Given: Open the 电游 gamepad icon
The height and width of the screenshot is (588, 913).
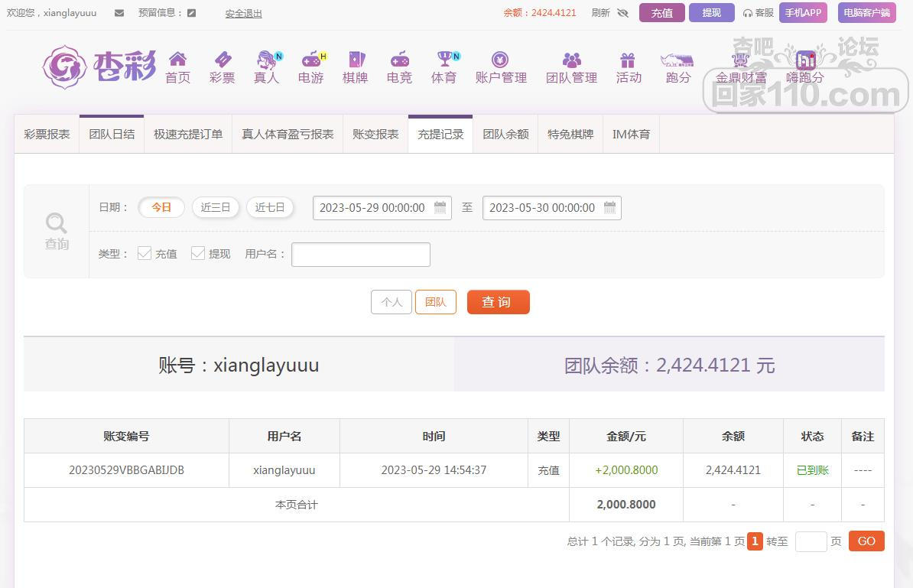Looking at the screenshot, I should [311, 59].
